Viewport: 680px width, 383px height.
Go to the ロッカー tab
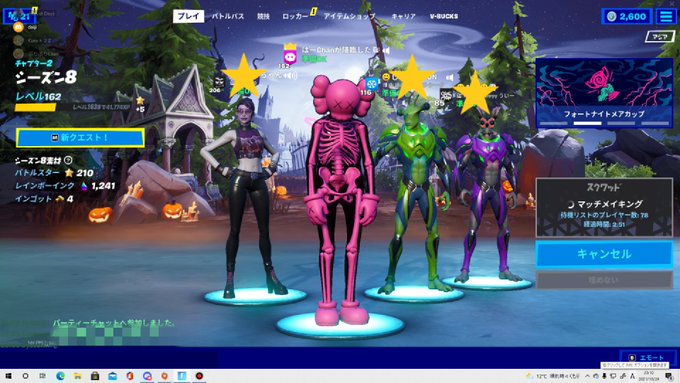pos(295,16)
